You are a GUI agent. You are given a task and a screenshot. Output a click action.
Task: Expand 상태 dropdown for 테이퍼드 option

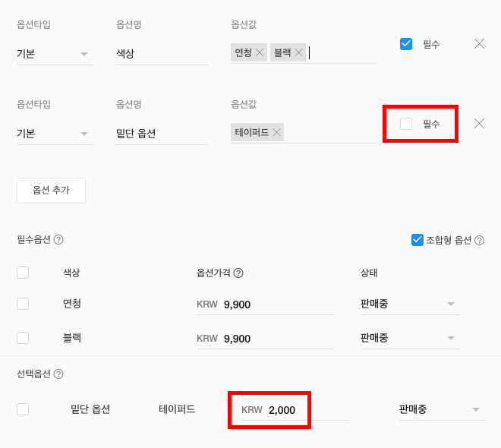pos(441,409)
